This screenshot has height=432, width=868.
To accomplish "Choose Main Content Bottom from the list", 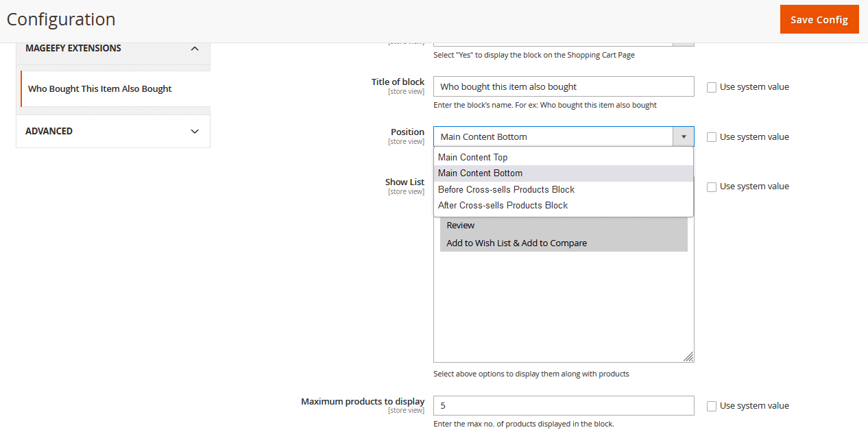I will [x=480, y=173].
